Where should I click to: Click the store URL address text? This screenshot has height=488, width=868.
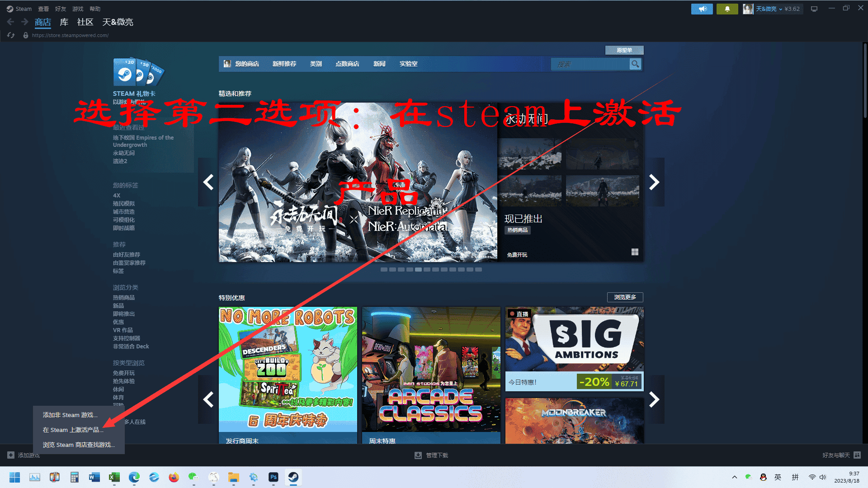pos(70,35)
